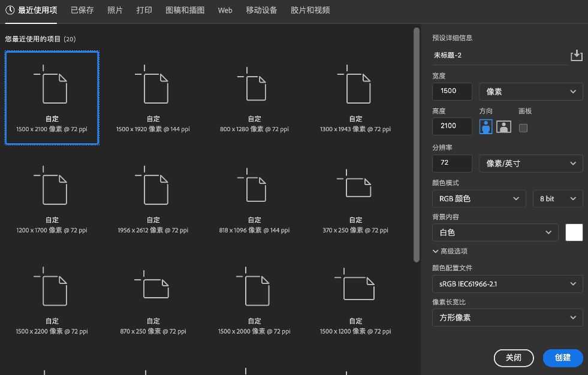Select the 1500 x 2200 像素 @ 72 ppi preset
The image size is (588, 375).
point(52,300)
